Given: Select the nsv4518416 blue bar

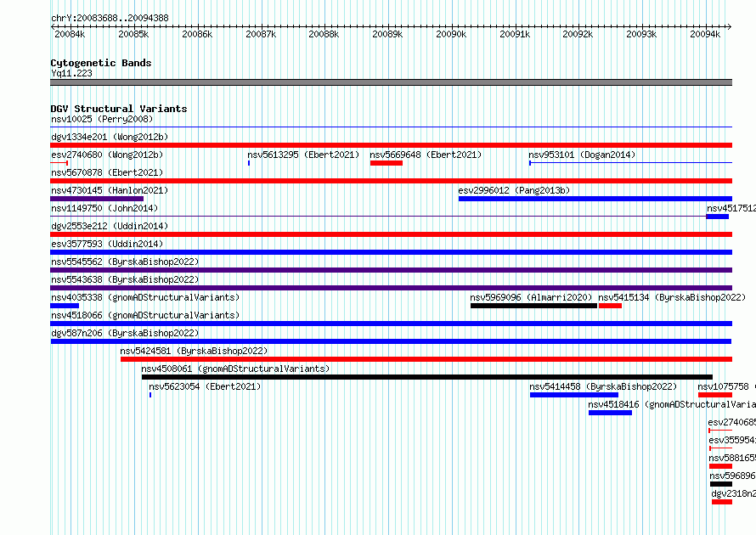Looking at the screenshot, I should coord(610,413).
